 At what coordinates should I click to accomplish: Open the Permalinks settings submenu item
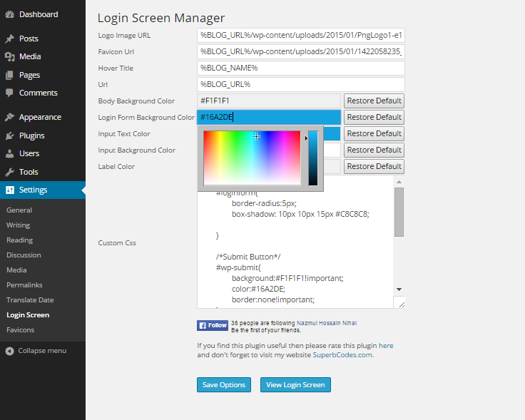point(24,285)
